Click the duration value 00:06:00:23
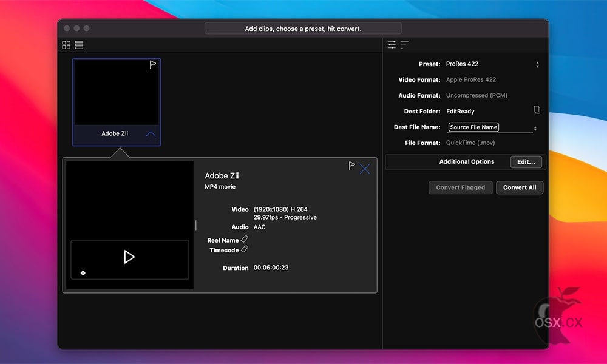 click(x=271, y=268)
